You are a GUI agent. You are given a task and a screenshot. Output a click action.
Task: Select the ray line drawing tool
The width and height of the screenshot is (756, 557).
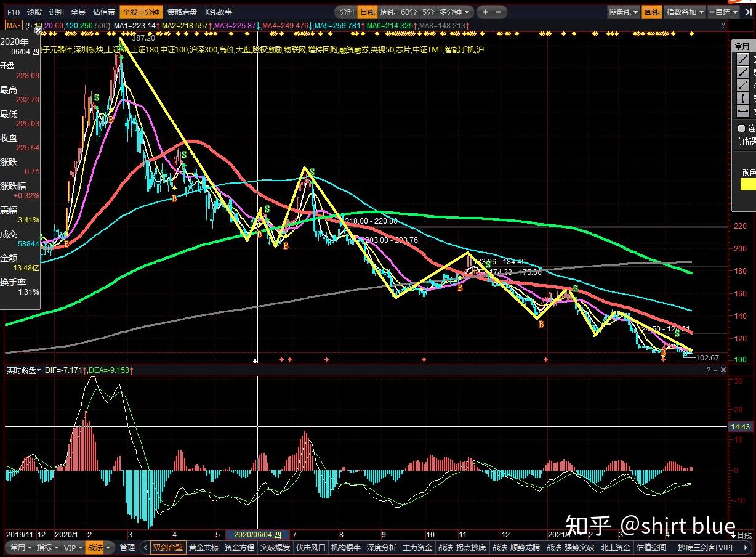(x=743, y=72)
